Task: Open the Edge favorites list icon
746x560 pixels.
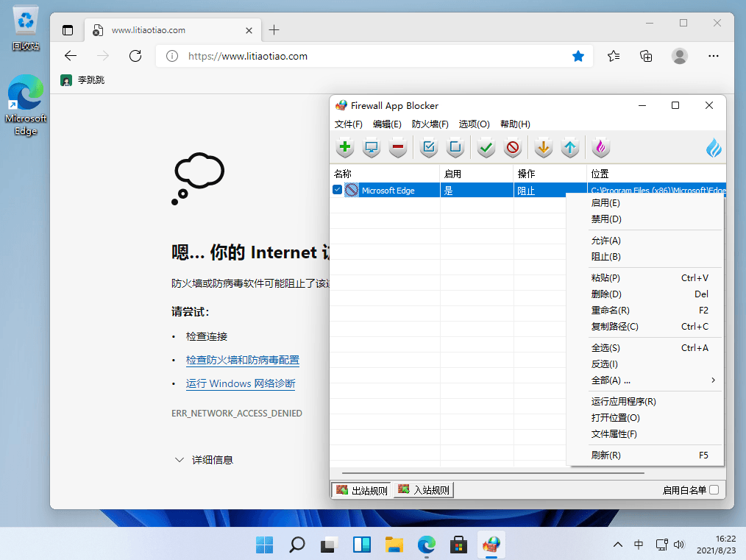Action: click(x=614, y=56)
